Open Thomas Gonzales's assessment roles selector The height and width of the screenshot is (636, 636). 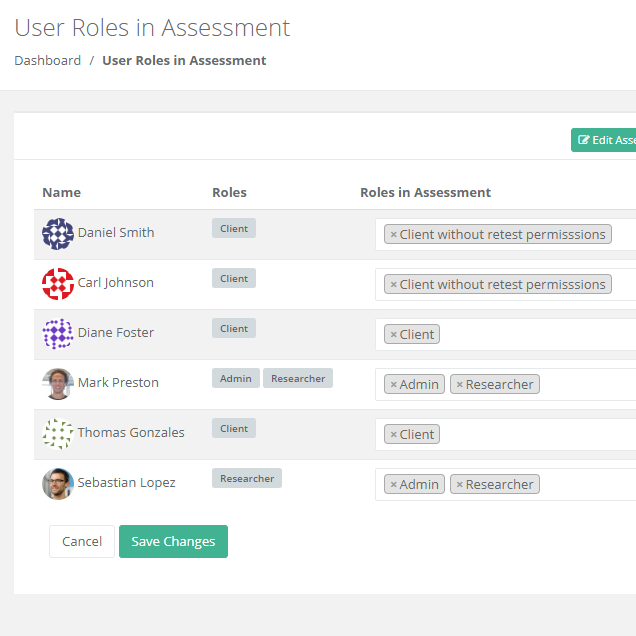point(505,434)
